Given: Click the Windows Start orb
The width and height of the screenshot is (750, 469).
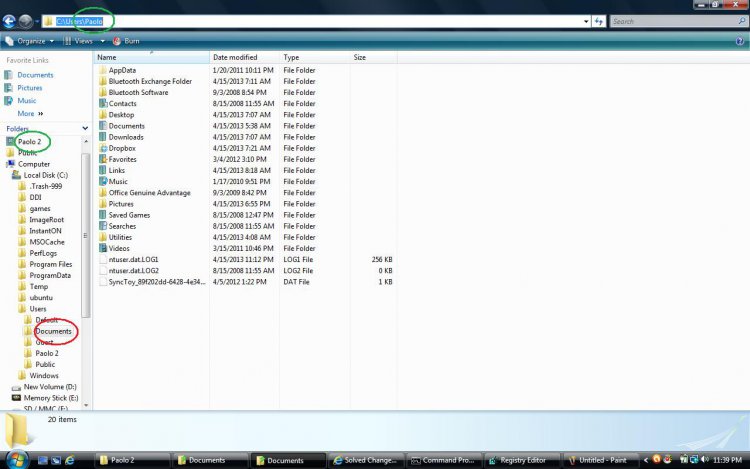Looking at the screenshot, I should click(17, 459).
